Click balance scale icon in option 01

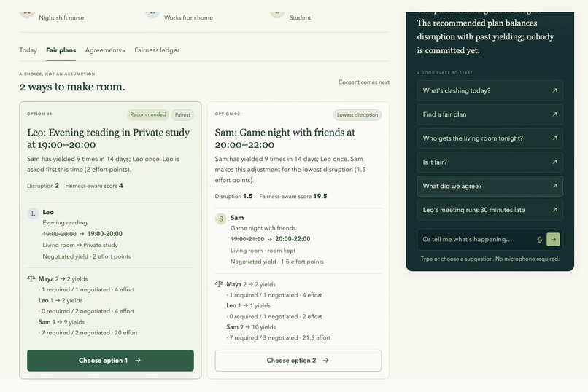click(x=31, y=278)
